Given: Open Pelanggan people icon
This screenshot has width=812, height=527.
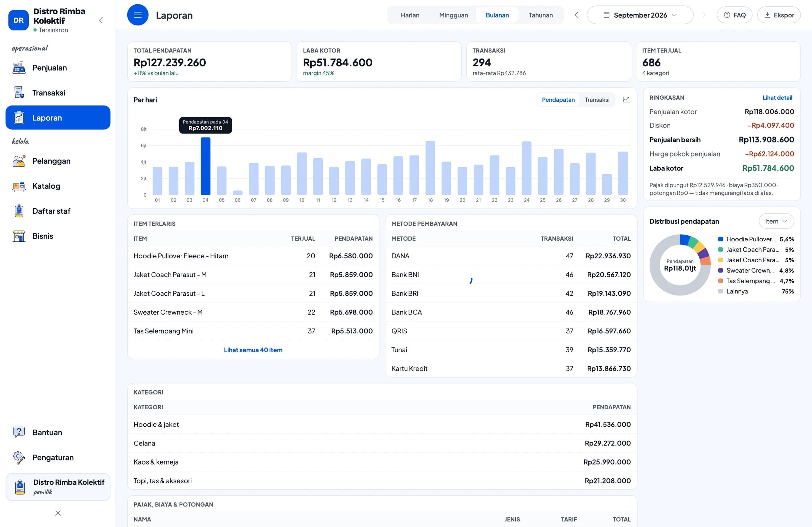Looking at the screenshot, I should [x=19, y=161].
